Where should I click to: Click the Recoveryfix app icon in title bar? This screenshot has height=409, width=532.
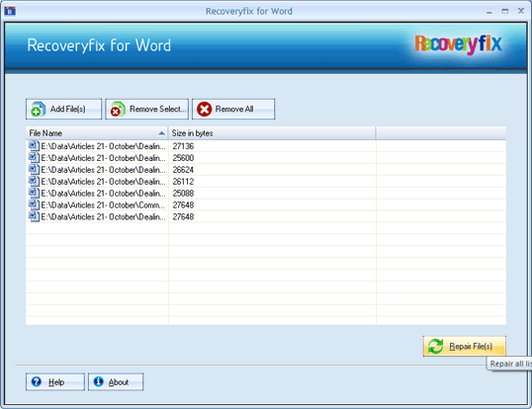pos(10,11)
